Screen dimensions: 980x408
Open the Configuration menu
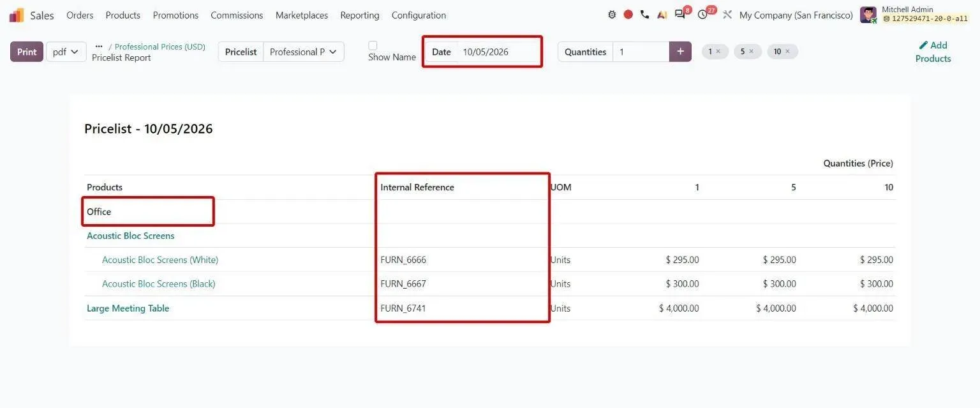(x=419, y=15)
